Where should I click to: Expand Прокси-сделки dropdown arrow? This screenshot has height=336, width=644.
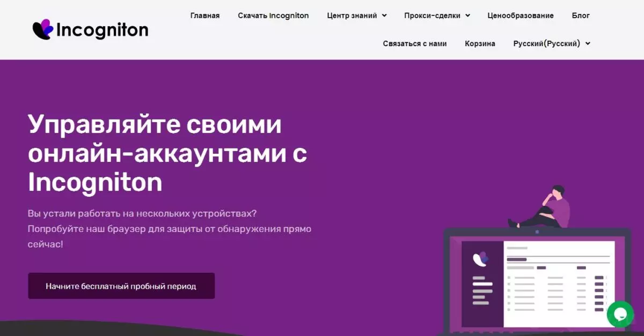click(x=467, y=16)
